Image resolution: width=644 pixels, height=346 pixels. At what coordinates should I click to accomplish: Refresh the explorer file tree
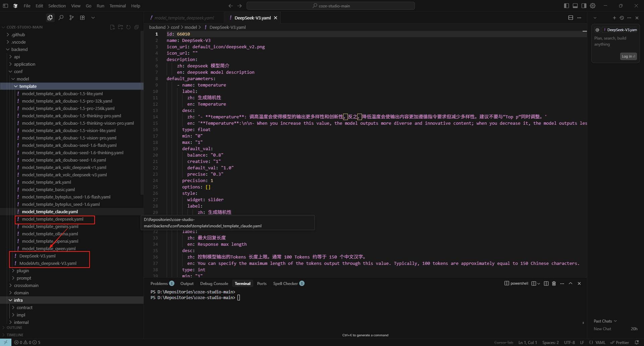coord(128,27)
